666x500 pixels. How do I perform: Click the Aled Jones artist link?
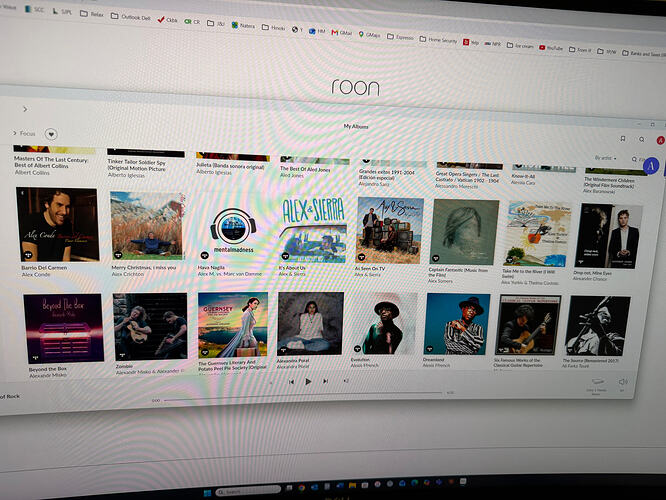(x=291, y=175)
